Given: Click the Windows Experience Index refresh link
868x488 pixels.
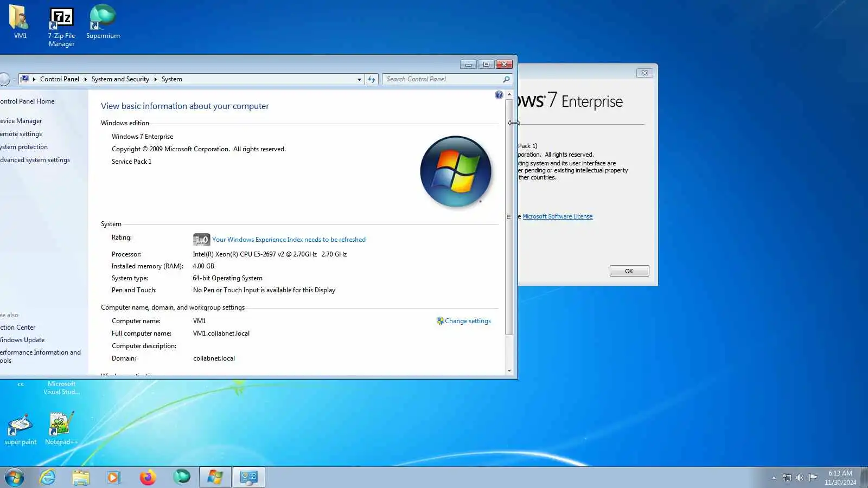Looking at the screenshot, I should (x=289, y=240).
